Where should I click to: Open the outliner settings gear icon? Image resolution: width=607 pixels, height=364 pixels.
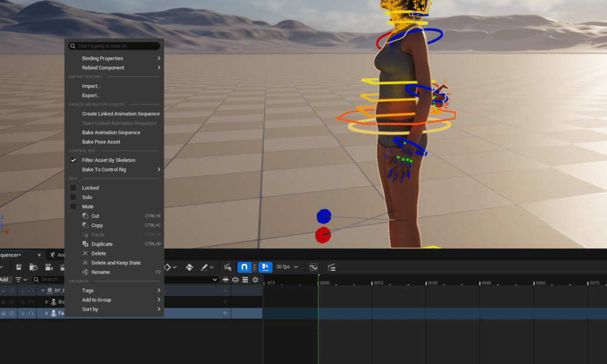click(x=255, y=280)
